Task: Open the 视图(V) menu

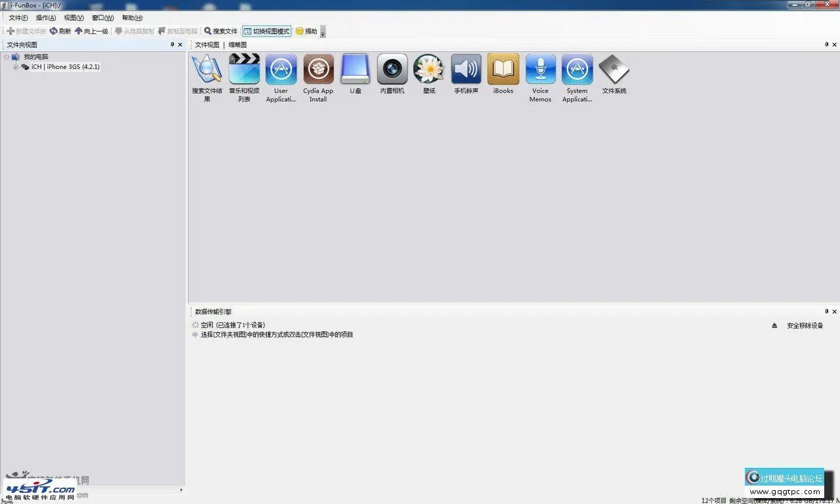Action: tap(72, 18)
